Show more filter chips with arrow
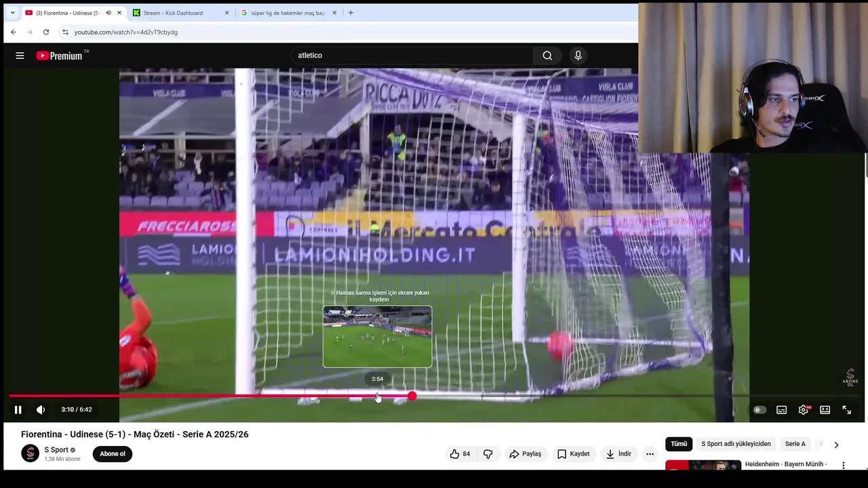The width and height of the screenshot is (868, 488). (x=836, y=445)
